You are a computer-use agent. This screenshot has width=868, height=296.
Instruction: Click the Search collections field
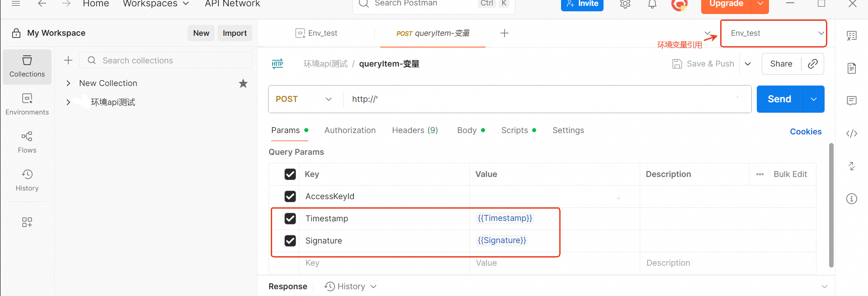click(166, 60)
